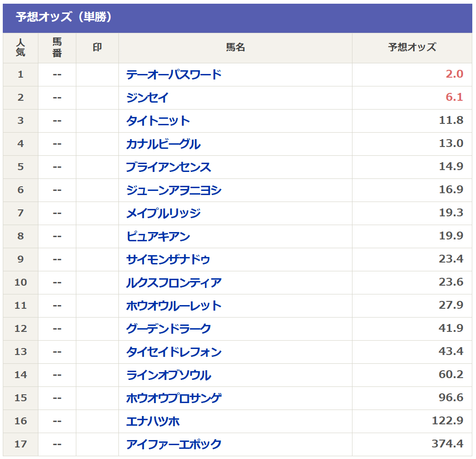Open the ホウオウルーレット link

point(173,306)
